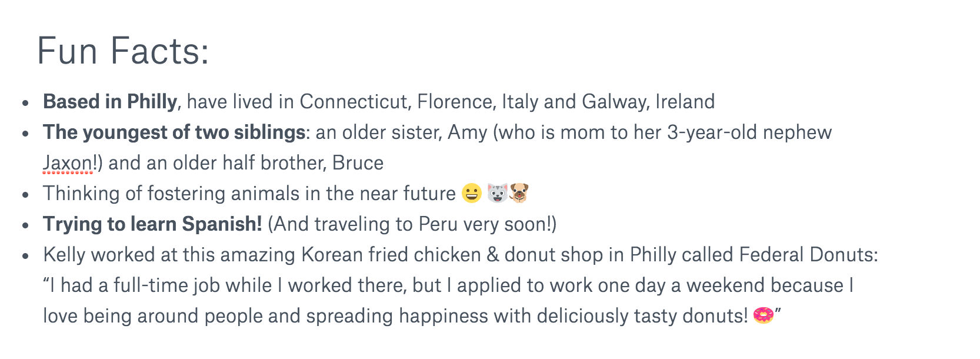This screenshot has height=359, width=980.
Task: Click the name Bruce
Action: click(x=358, y=163)
